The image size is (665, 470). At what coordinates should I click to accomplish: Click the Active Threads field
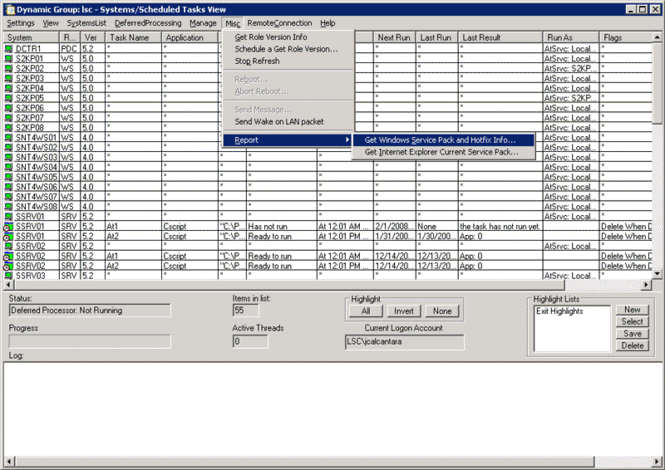(250, 341)
